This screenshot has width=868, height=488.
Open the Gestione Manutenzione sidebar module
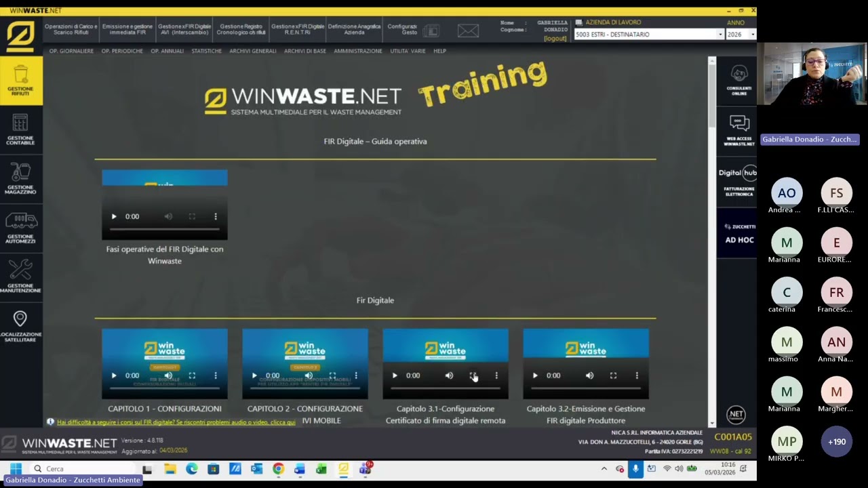coord(21,277)
